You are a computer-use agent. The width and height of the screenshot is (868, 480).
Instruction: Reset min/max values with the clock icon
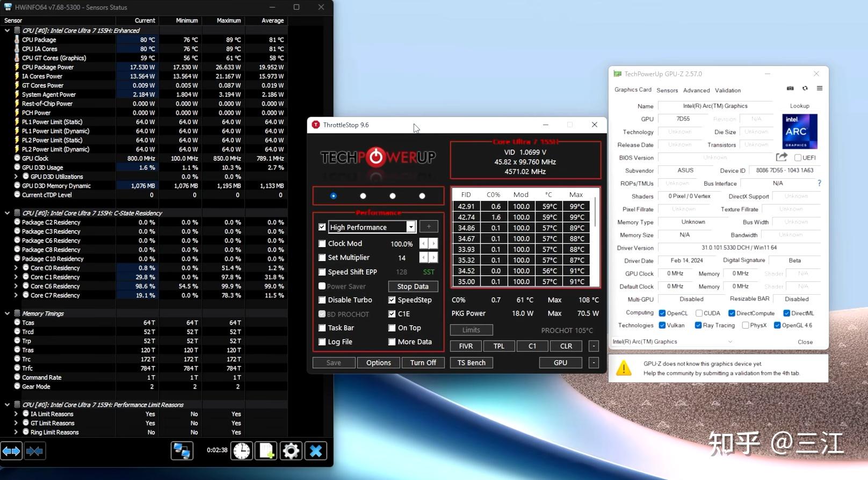pyautogui.click(x=242, y=451)
